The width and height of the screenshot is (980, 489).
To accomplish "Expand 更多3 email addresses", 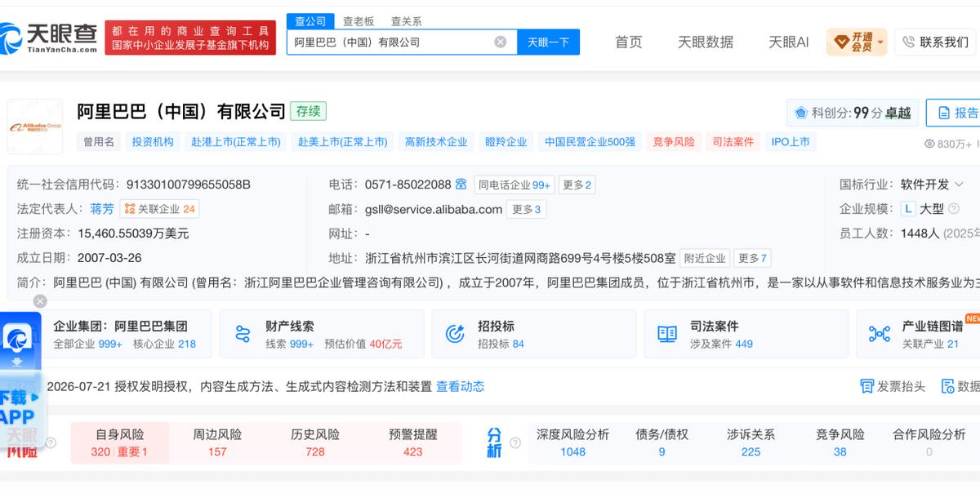I will point(527,209).
